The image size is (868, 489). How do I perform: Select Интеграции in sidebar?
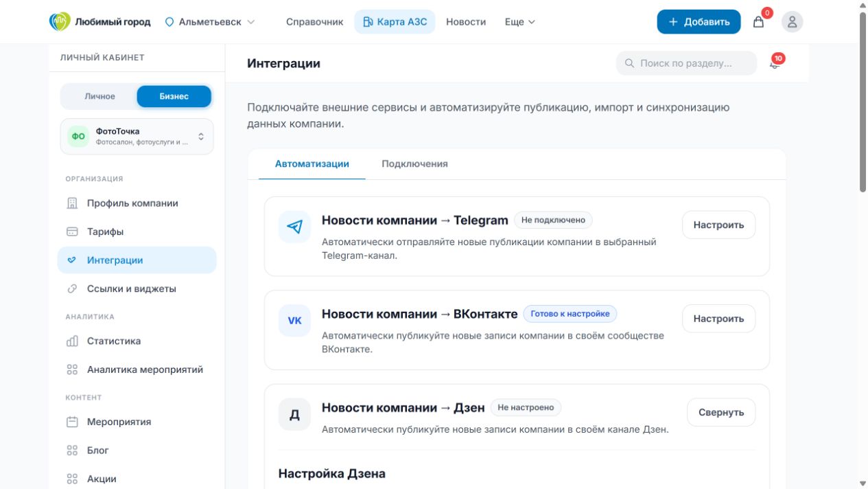(x=137, y=260)
